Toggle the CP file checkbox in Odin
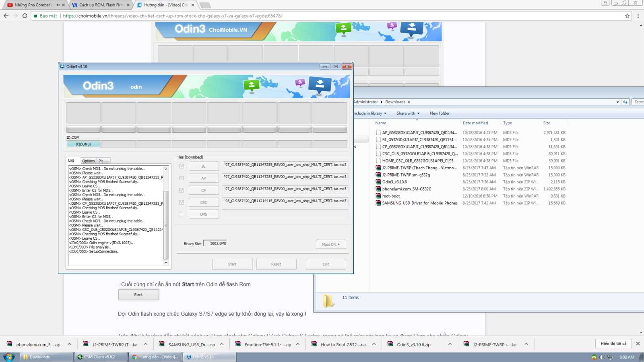 coord(182,190)
